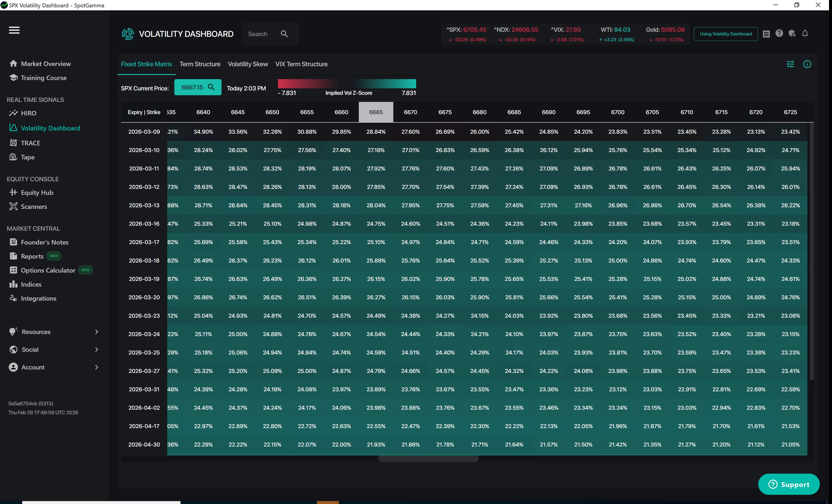This screenshot has height=504, width=832.
Task: Open TRACE from the sidebar
Action: click(x=30, y=143)
